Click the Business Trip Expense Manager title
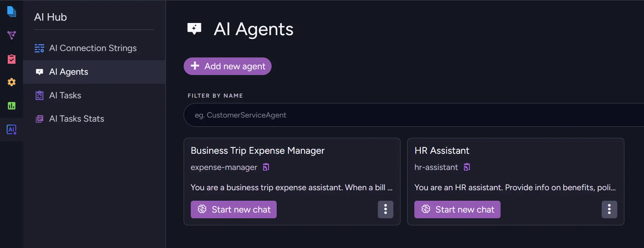This screenshot has height=248, width=644. click(x=257, y=151)
